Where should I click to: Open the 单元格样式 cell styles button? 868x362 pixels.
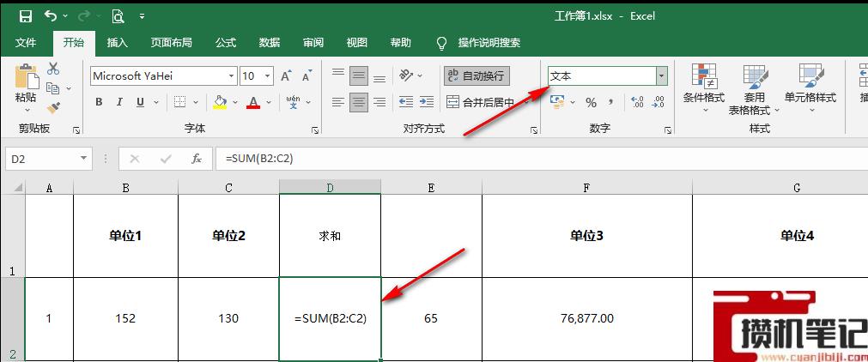(x=810, y=88)
